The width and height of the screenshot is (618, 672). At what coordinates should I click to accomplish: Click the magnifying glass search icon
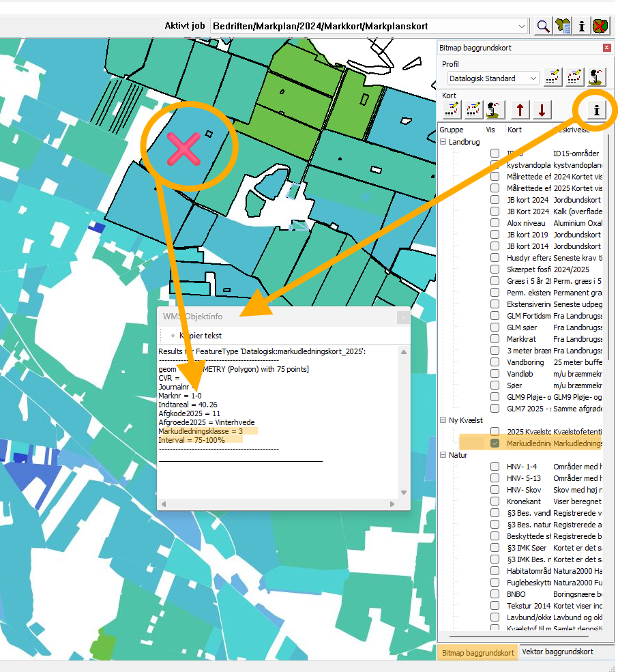pyautogui.click(x=542, y=26)
